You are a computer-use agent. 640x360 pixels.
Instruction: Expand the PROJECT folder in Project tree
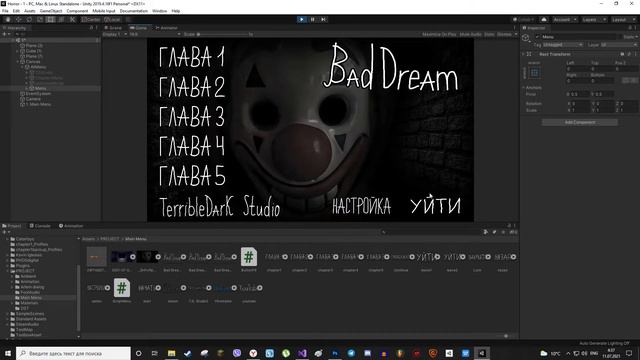pyautogui.click(x=8, y=271)
